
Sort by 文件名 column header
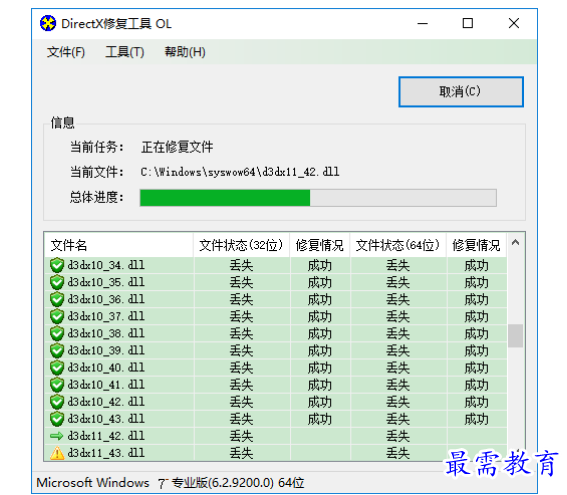click(119, 245)
